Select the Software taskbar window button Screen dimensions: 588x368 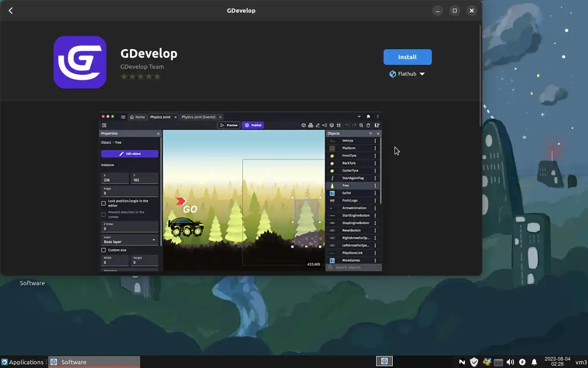pos(94,362)
